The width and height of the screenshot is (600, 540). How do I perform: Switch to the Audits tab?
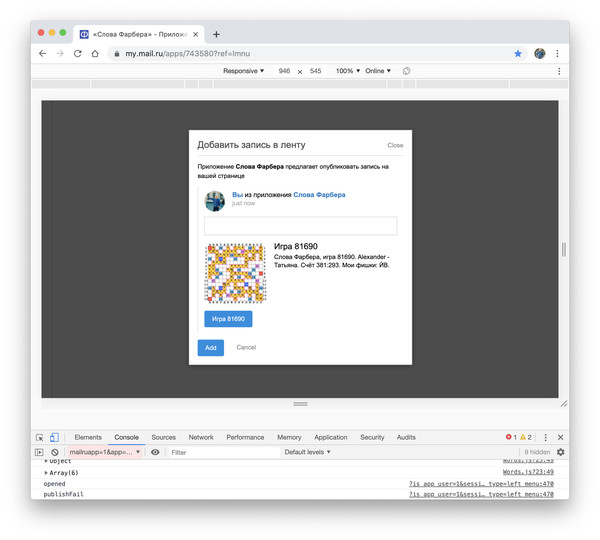[x=406, y=437]
